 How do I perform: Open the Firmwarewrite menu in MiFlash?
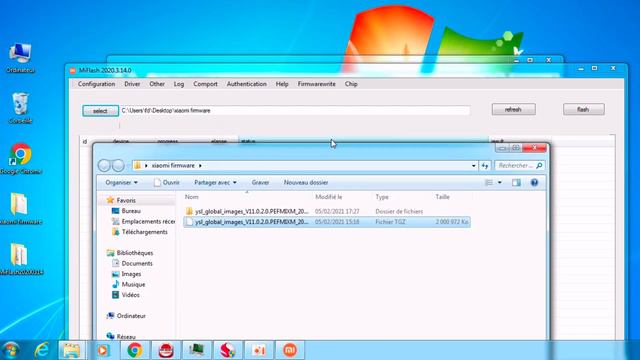tap(316, 84)
